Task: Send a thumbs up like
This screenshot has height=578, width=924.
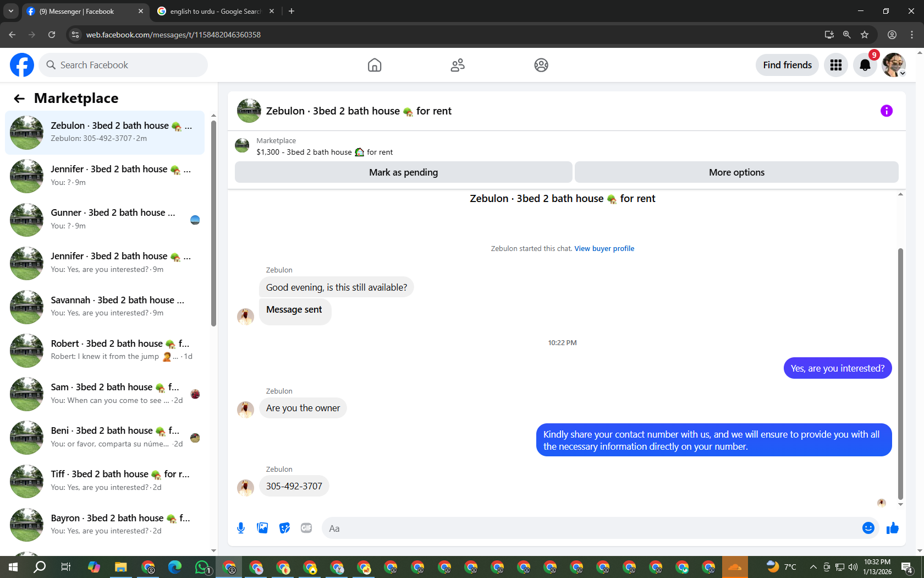Action: [892, 528]
